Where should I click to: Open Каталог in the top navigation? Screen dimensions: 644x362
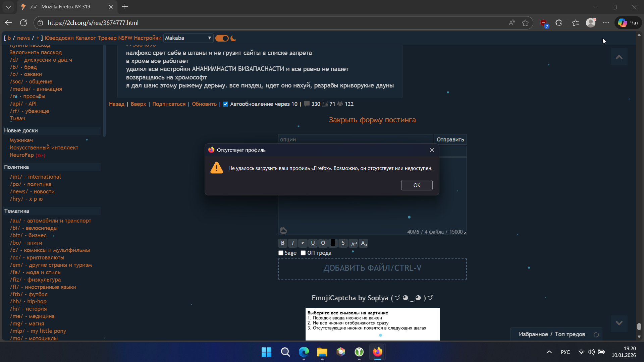(86, 38)
